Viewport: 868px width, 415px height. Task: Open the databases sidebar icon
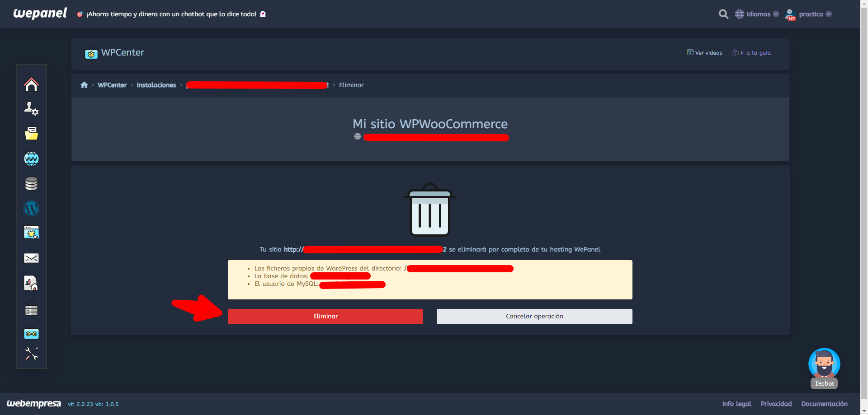(31, 183)
